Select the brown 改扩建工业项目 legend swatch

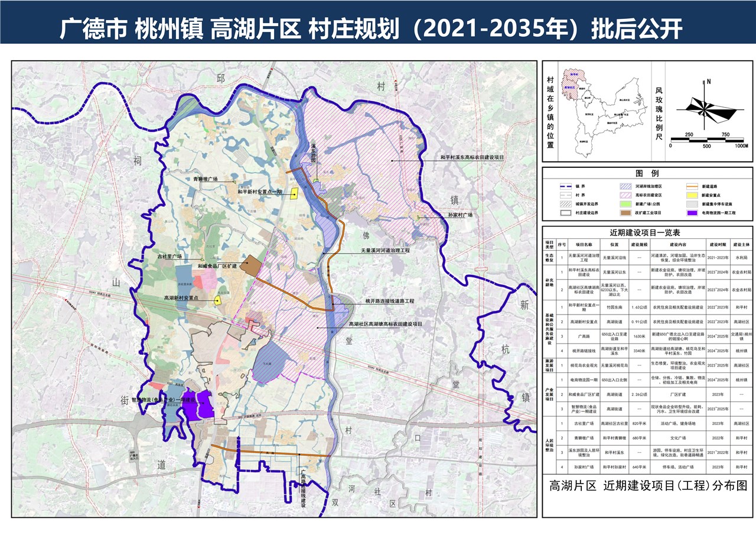click(626, 212)
